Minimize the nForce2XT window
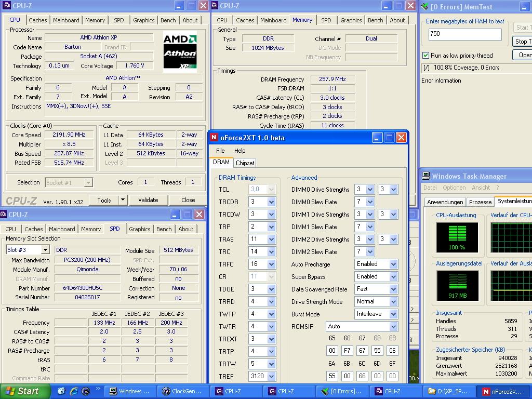This screenshot has width=532, height=399. (x=377, y=137)
